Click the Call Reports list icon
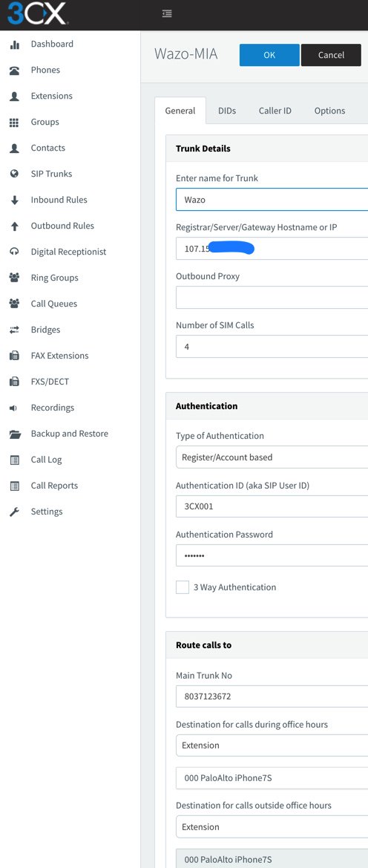This screenshot has width=368, height=868. coord(15,486)
